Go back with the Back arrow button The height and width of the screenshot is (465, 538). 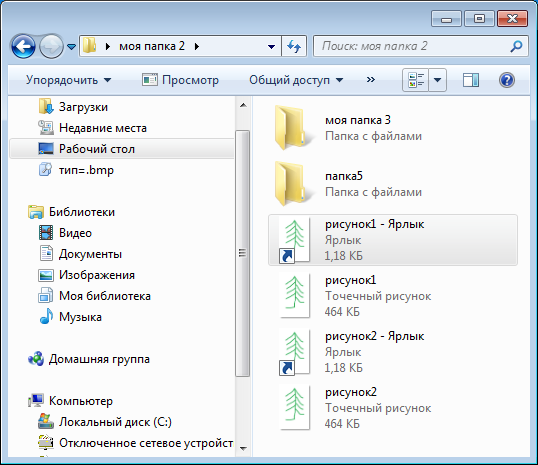coord(23,46)
